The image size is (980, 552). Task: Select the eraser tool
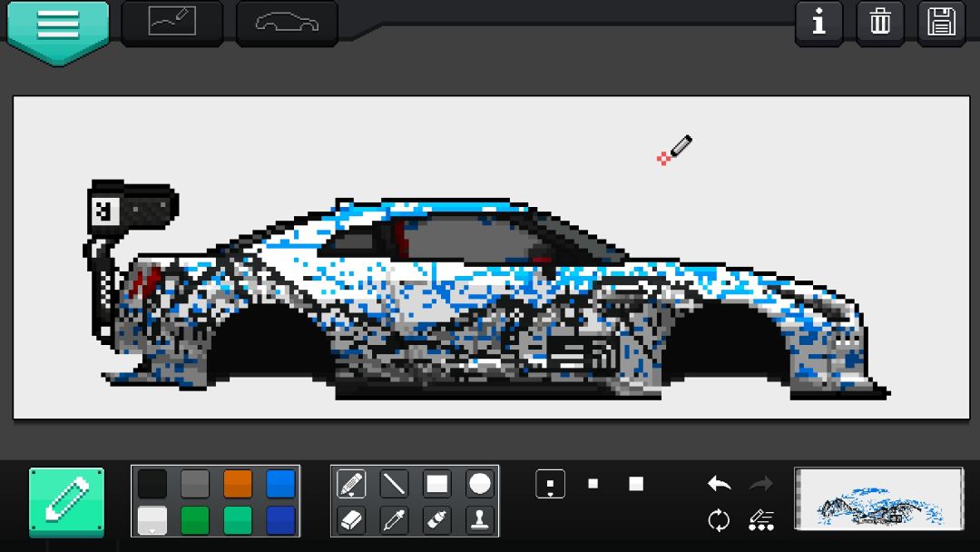click(x=351, y=519)
